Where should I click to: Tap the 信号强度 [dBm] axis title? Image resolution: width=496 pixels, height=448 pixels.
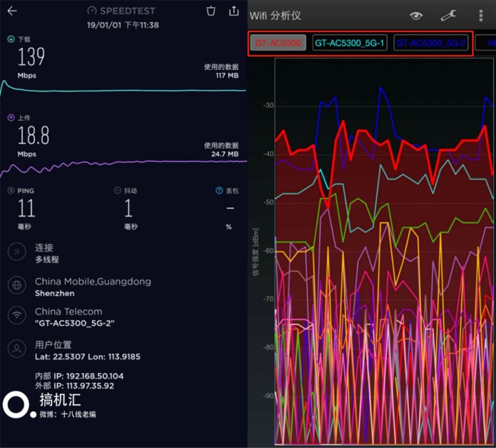click(256, 252)
